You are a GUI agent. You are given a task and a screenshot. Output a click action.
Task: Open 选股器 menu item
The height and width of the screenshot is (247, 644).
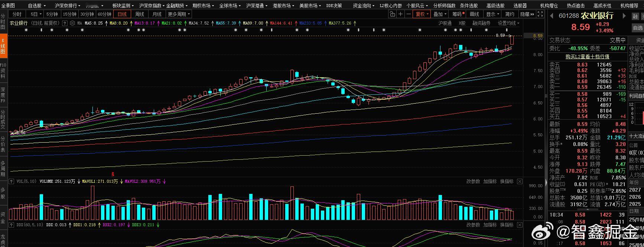[x=520, y=6]
